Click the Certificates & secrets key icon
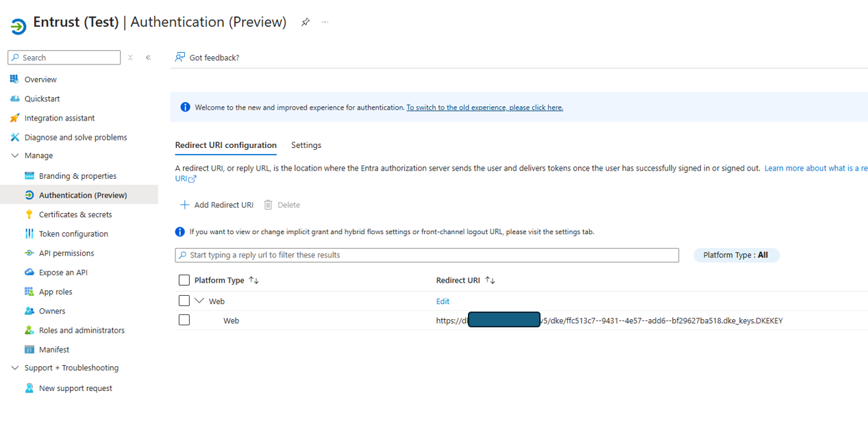868x441 pixels. [x=29, y=214]
